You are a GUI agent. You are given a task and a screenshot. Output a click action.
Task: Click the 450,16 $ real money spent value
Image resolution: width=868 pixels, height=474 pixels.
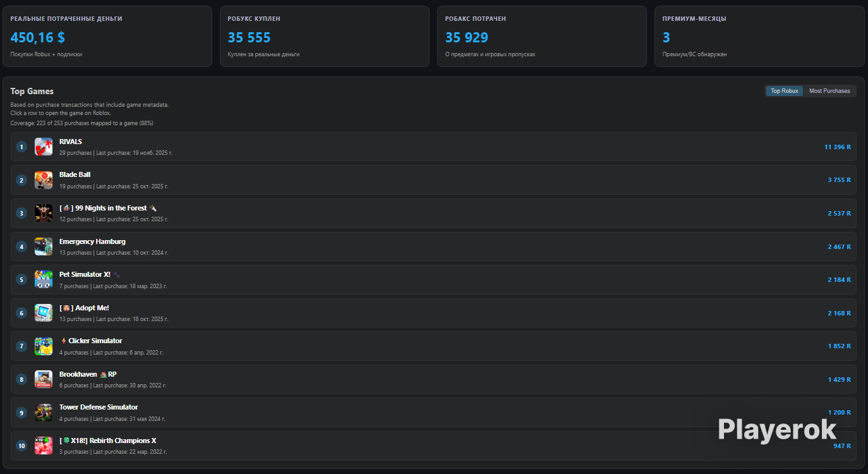(x=38, y=37)
